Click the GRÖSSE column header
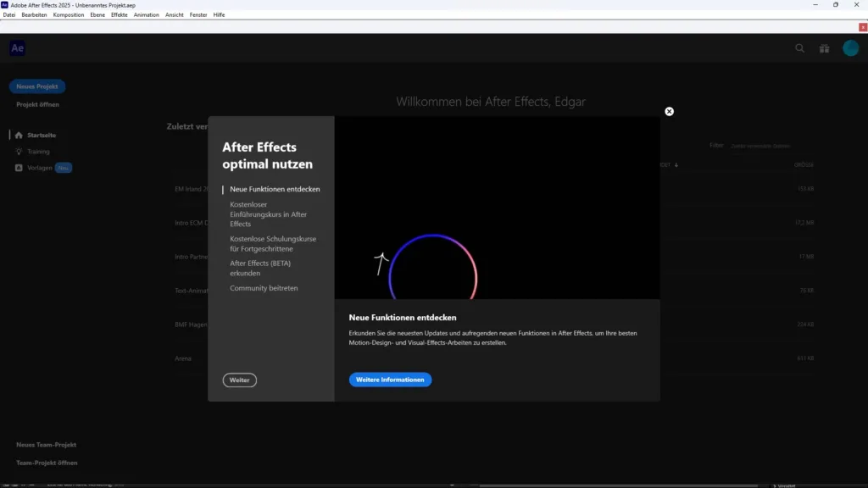This screenshot has width=868, height=488. tap(804, 165)
